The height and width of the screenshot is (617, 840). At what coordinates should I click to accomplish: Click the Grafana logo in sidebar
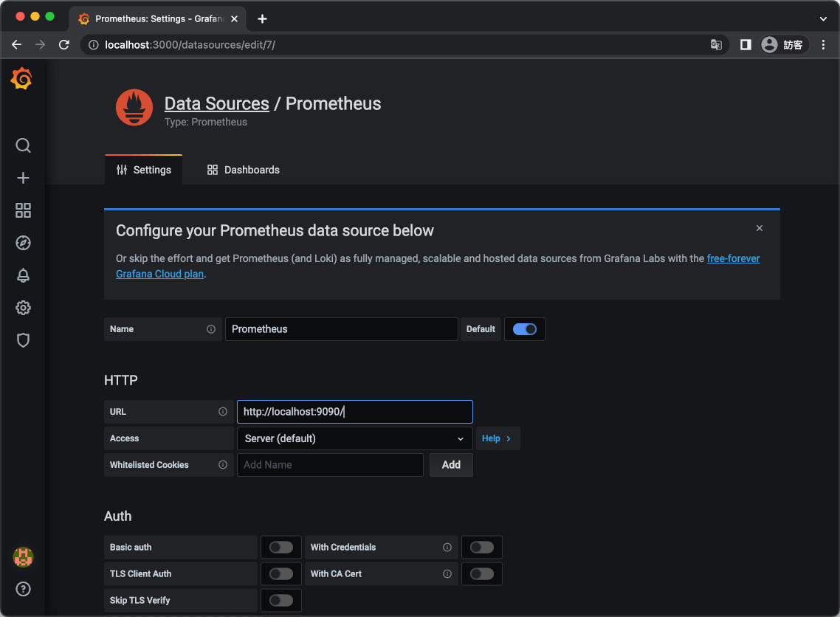[22, 78]
